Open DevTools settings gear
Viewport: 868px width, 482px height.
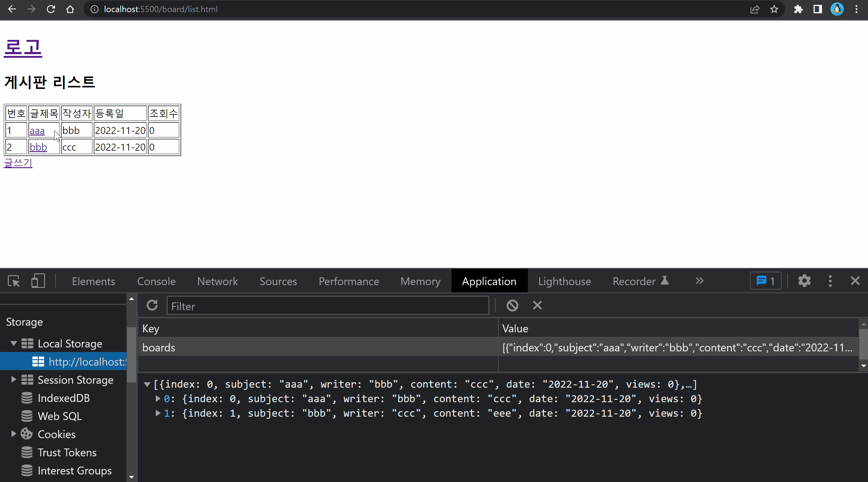tap(804, 281)
